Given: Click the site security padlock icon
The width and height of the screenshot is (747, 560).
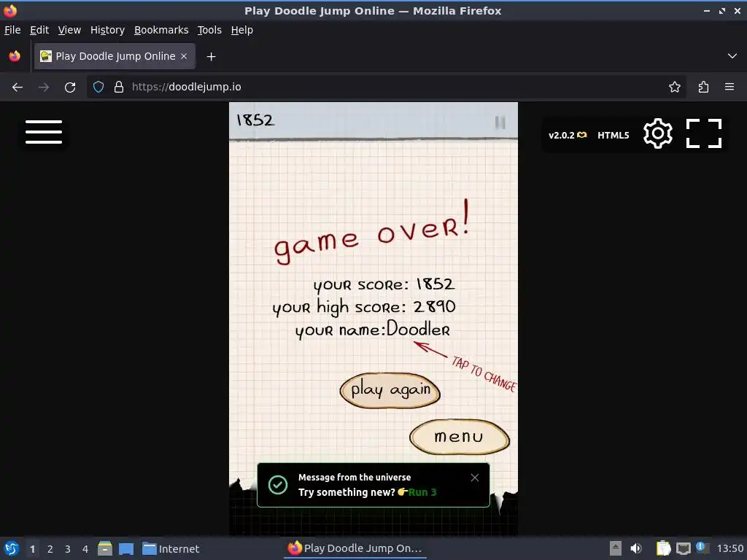Looking at the screenshot, I should (x=119, y=87).
